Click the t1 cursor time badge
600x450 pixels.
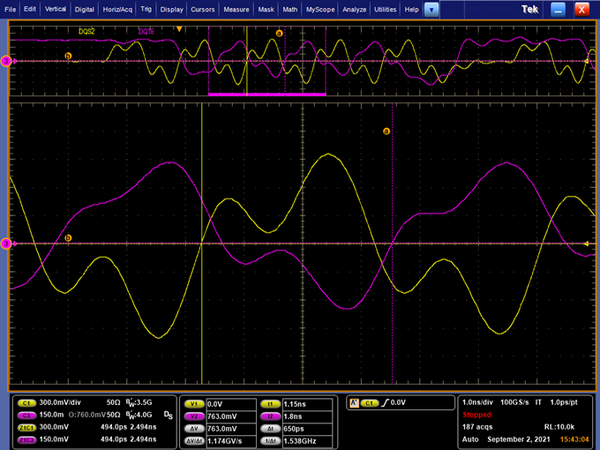pos(269,402)
